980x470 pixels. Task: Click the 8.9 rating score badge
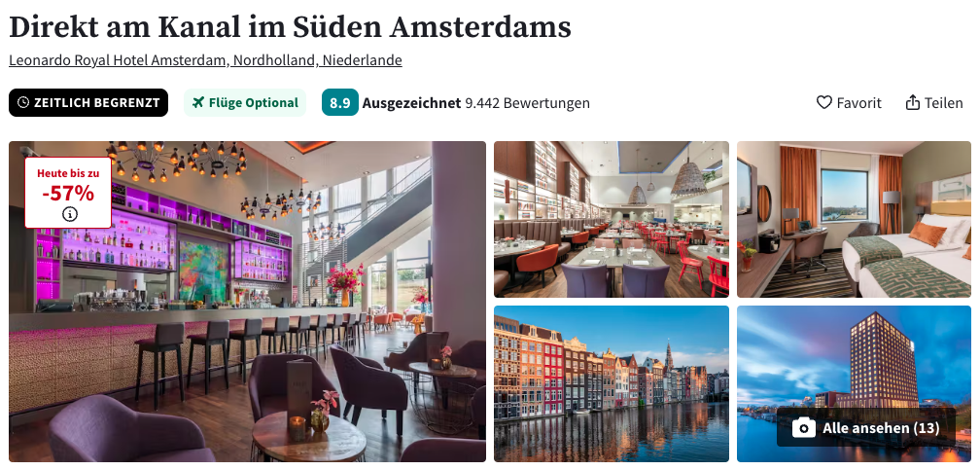(x=340, y=102)
